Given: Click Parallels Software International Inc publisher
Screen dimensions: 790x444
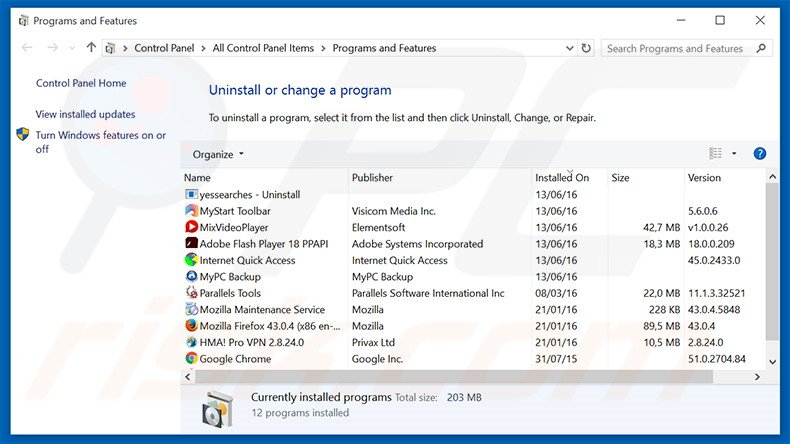Looking at the screenshot, I should [428, 293].
